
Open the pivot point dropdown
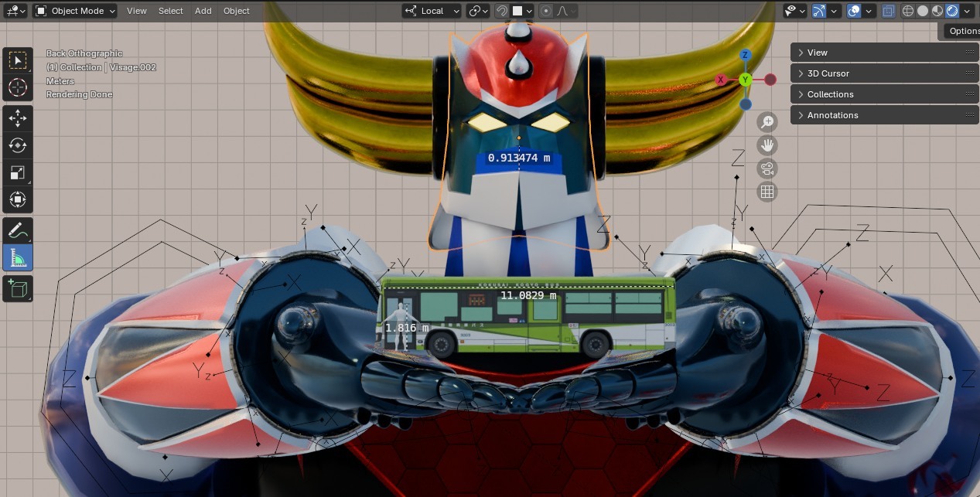pyautogui.click(x=478, y=11)
